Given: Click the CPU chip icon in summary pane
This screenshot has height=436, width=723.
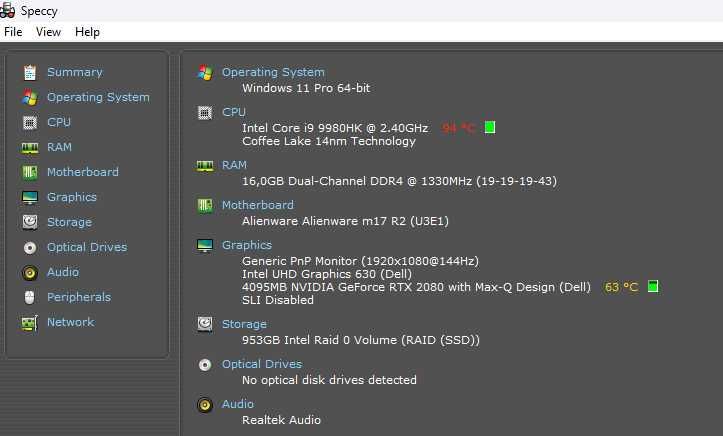Looking at the screenshot, I should point(205,113).
